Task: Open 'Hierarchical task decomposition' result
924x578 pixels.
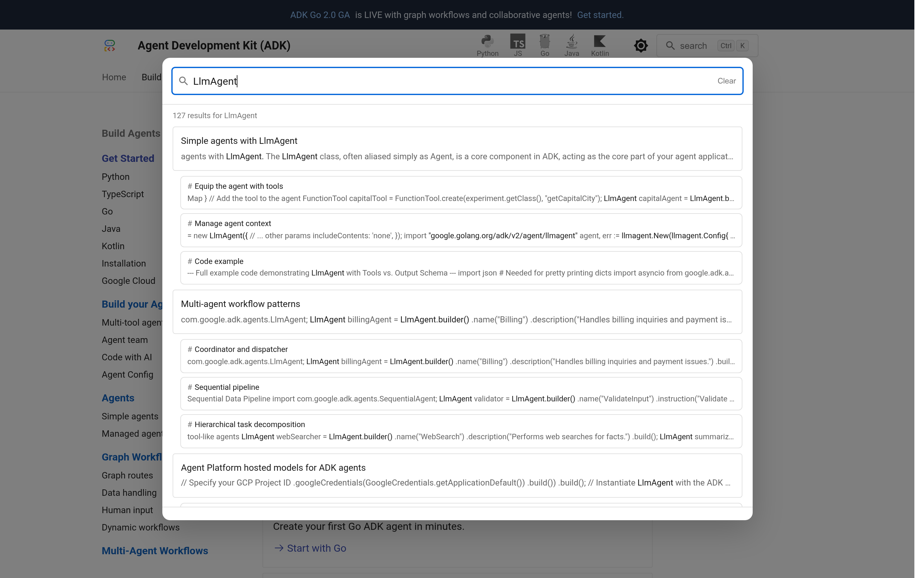Action: (x=461, y=431)
